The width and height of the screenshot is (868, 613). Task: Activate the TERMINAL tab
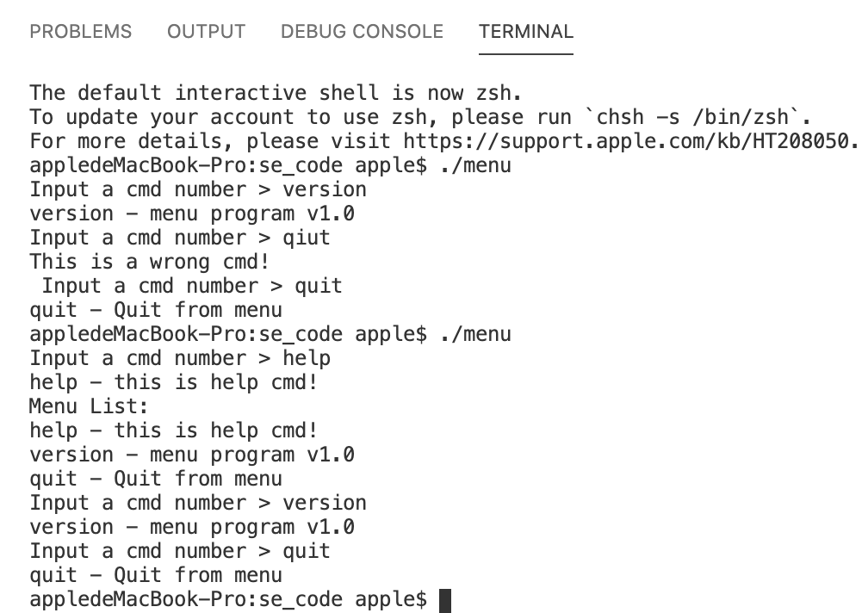[x=526, y=32]
